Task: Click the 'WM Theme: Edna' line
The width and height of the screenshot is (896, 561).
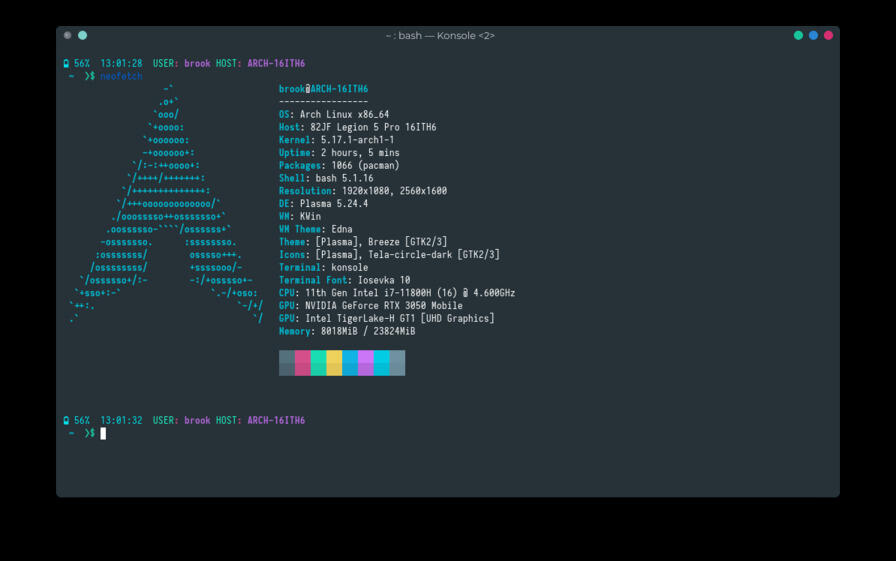Action: click(x=315, y=229)
